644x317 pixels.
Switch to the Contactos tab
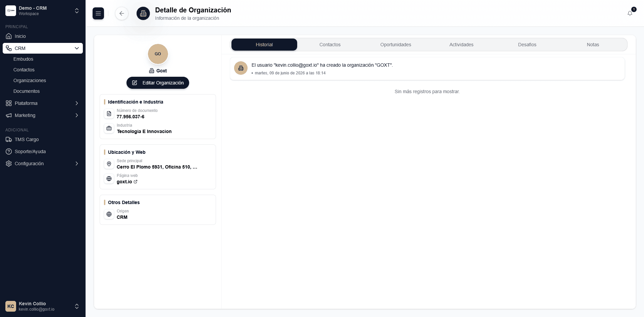click(330, 45)
